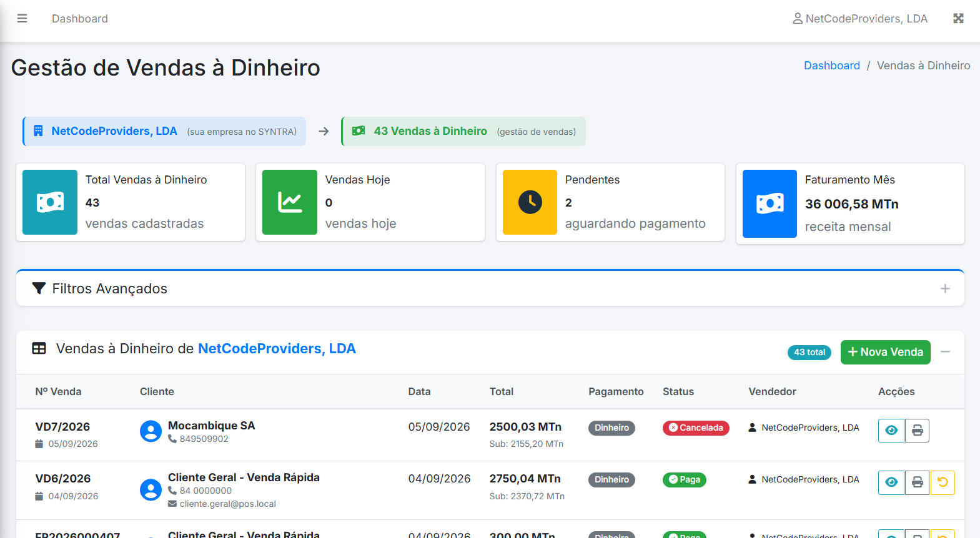This screenshot has width=980, height=538.
Task: Click the '43 Vendas à Dinheiro' badge
Action: pyautogui.click(x=463, y=131)
